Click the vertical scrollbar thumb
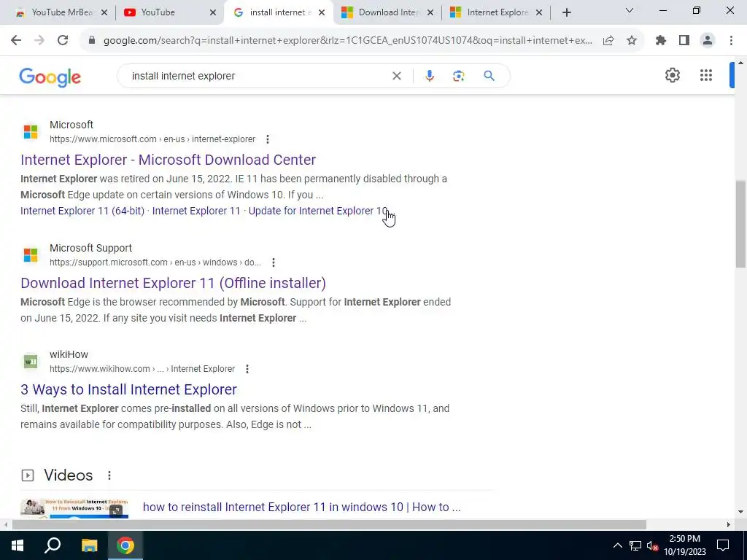 pos(740,224)
